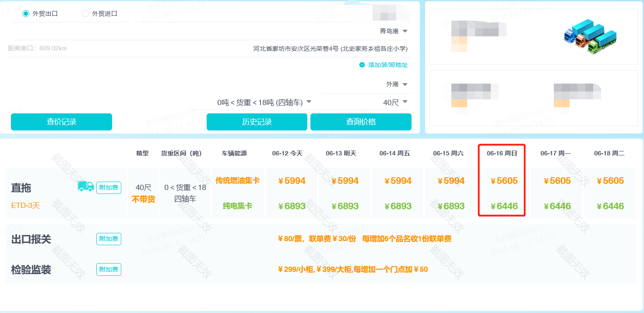Select the 外贸进口 radio button
The width and height of the screenshot is (644, 313).
coord(85,14)
